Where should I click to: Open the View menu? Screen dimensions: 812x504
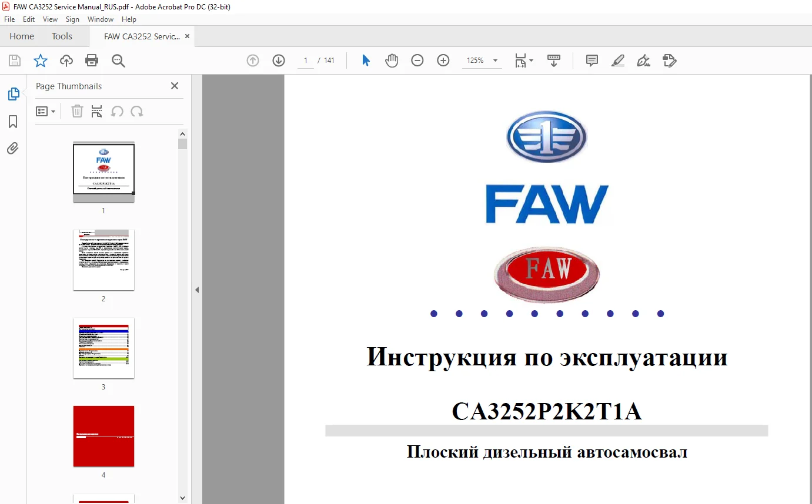51,19
